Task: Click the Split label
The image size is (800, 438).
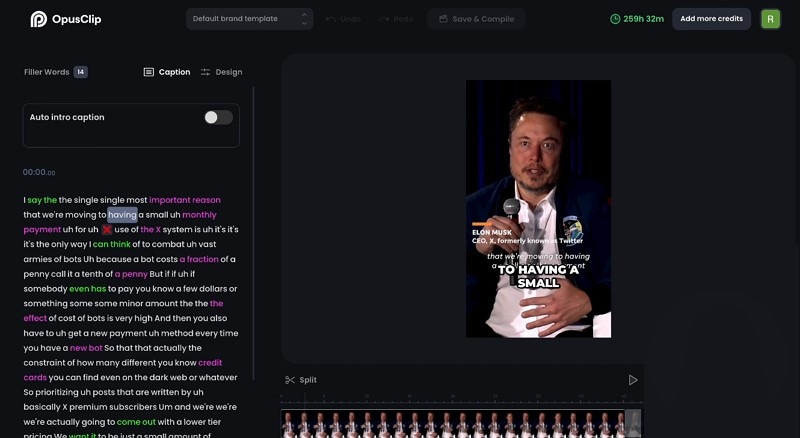Action: 308,380
